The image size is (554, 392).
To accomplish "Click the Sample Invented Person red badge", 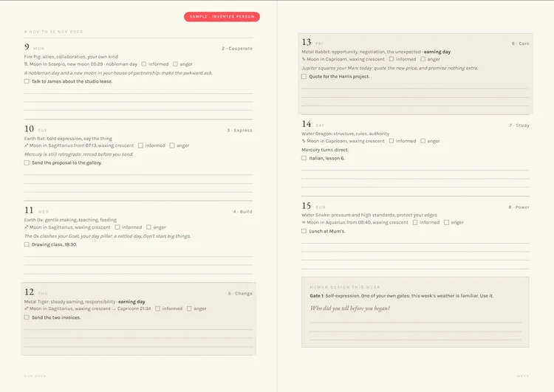I will pyautogui.click(x=222, y=16).
